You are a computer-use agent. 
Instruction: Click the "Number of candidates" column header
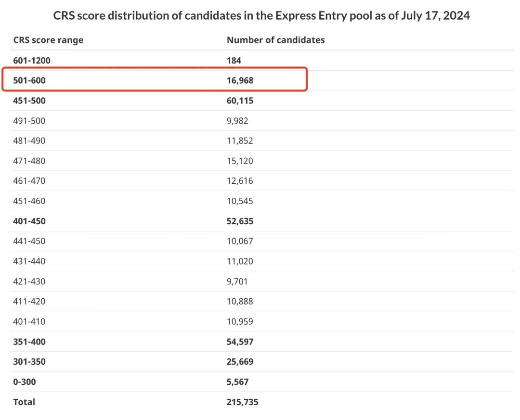tap(275, 40)
